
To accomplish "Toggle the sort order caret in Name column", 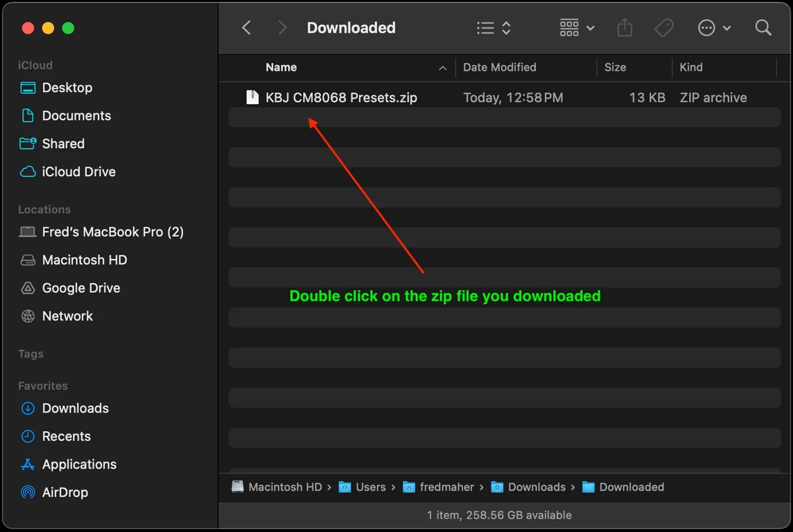I will pyautogui.click(x=443, y=68).
